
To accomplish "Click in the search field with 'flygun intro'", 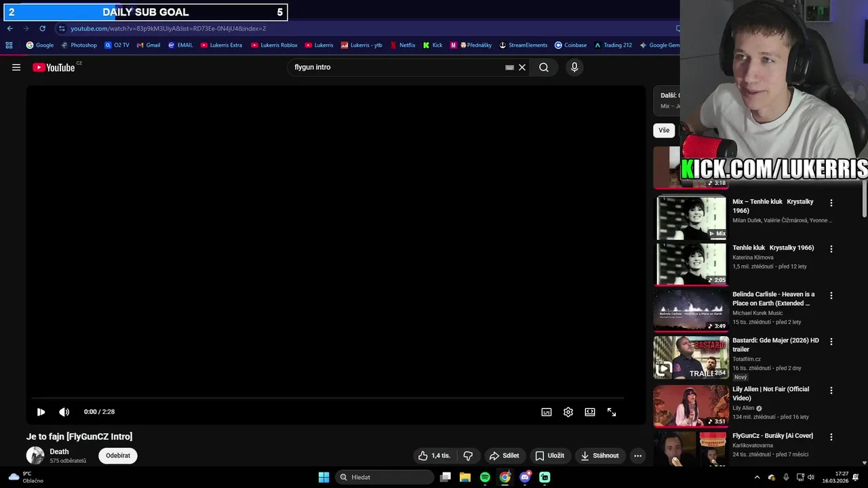I will pos(397,67).
